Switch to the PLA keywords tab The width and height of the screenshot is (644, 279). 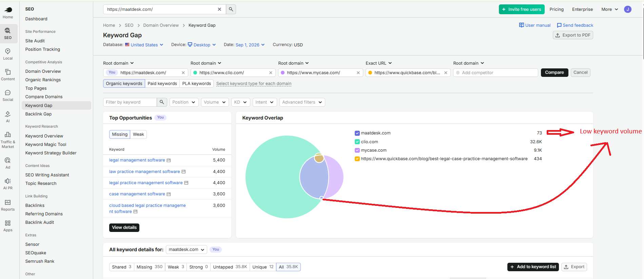click(x=196, y=84)
